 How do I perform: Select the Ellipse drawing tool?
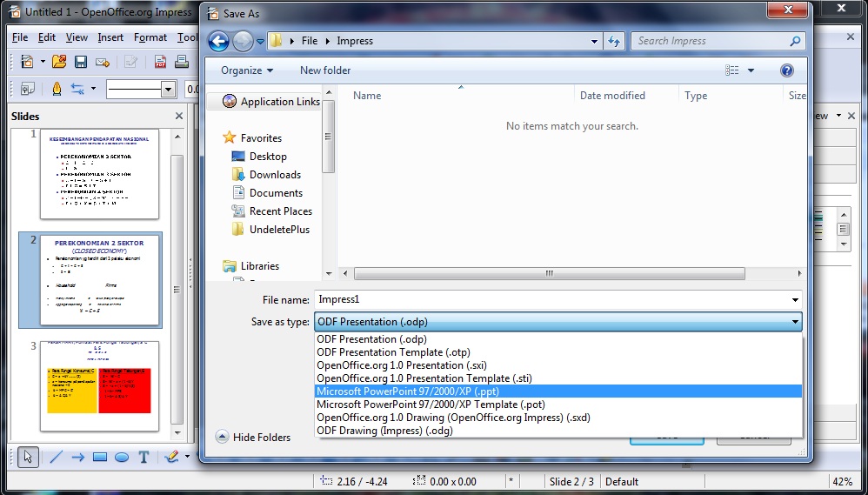click(x=122, y=458)
